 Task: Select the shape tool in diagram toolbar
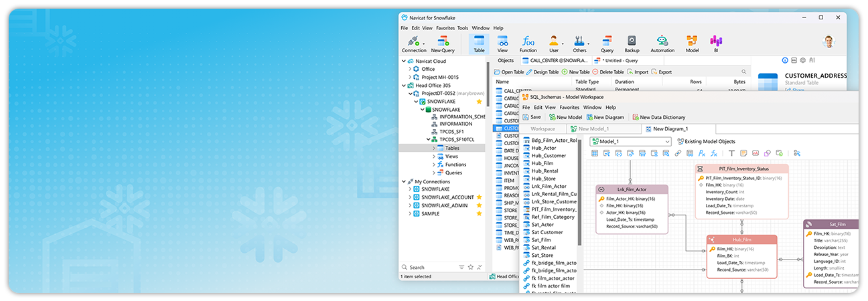coord(766,153)
